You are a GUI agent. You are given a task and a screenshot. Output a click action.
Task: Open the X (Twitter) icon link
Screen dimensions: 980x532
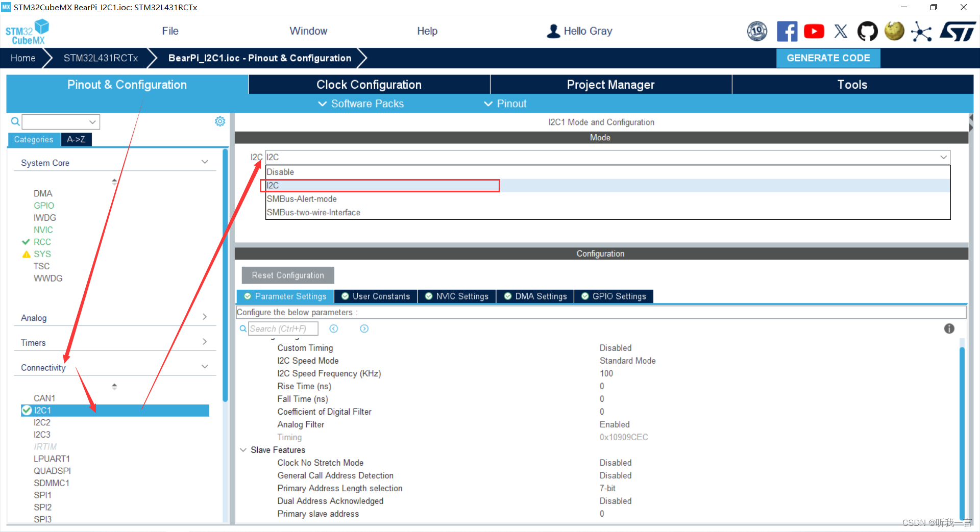841,31
